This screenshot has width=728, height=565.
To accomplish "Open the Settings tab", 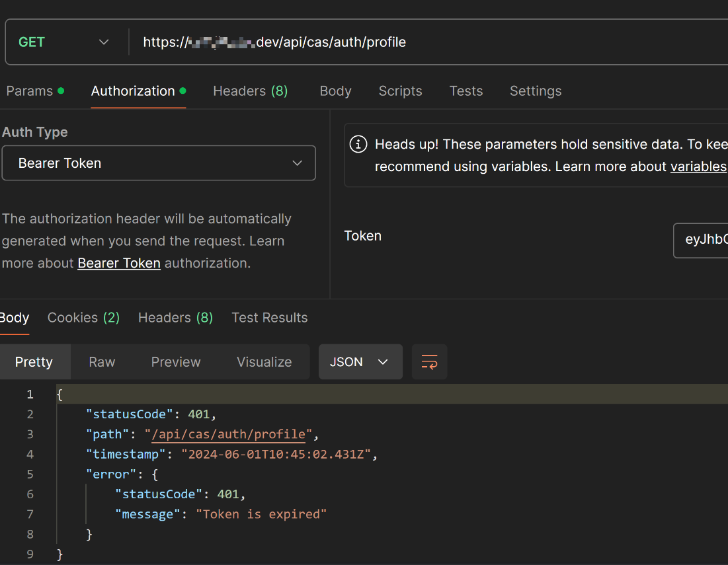I will point(536,91).
